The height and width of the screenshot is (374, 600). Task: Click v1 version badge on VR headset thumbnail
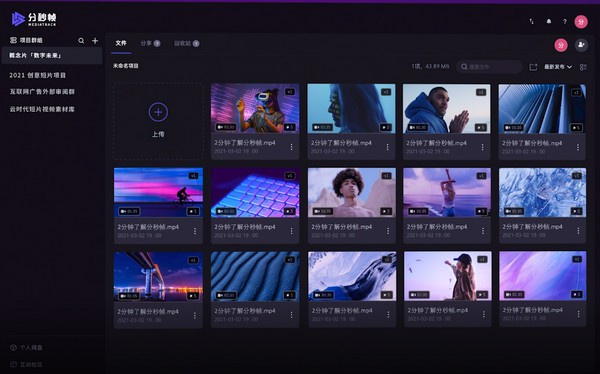(290, 92)
